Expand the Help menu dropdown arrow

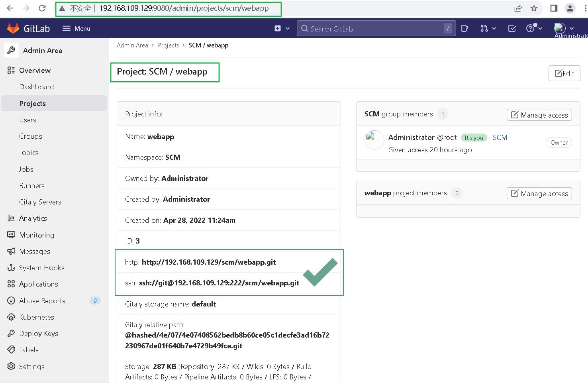point(540,29)
